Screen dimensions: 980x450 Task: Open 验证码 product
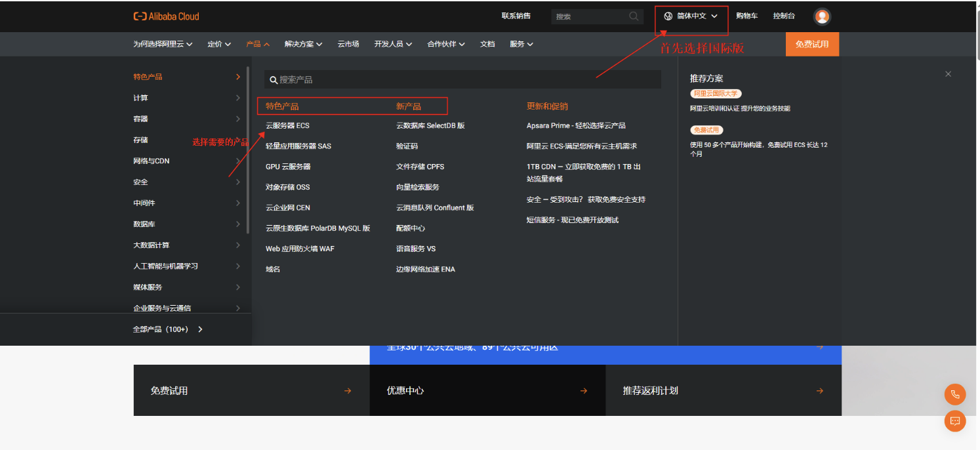[x=407, y=146]
